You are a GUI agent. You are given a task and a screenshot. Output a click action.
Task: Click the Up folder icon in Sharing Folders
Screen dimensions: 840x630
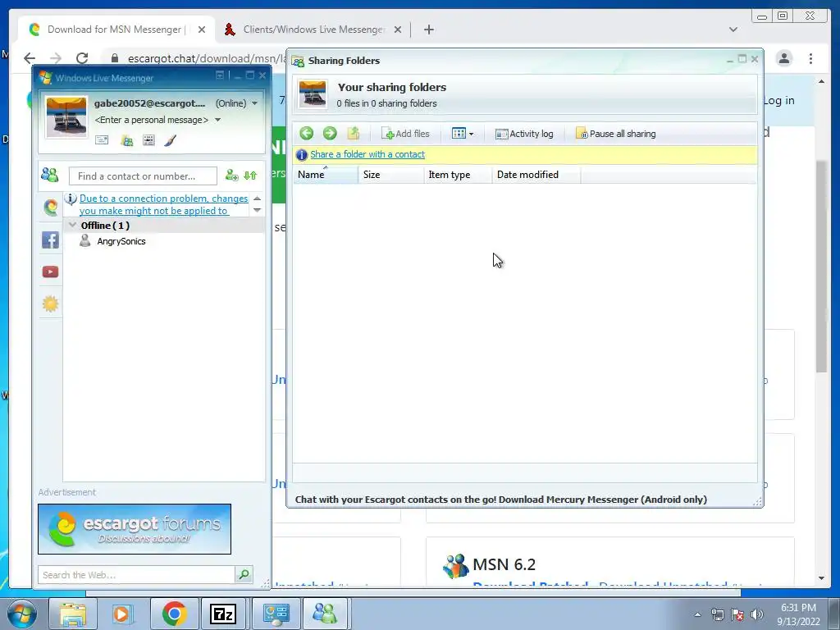(353, 134)
